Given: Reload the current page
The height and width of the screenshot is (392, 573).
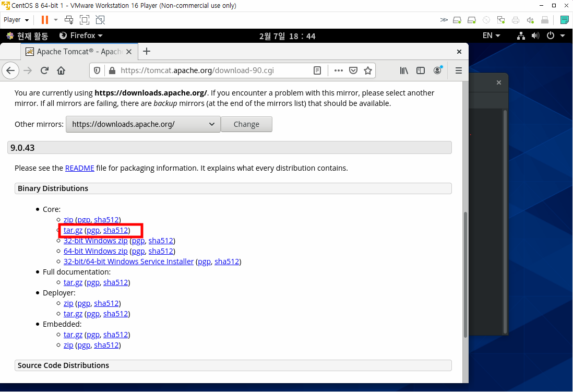Looking at the screenshot, I should [44, 70].
